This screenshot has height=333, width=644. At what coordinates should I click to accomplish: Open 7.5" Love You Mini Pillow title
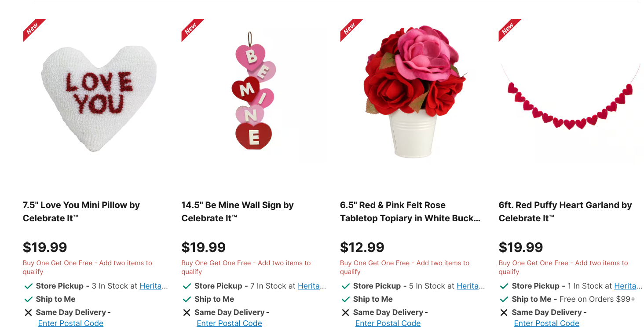point(81,212)
